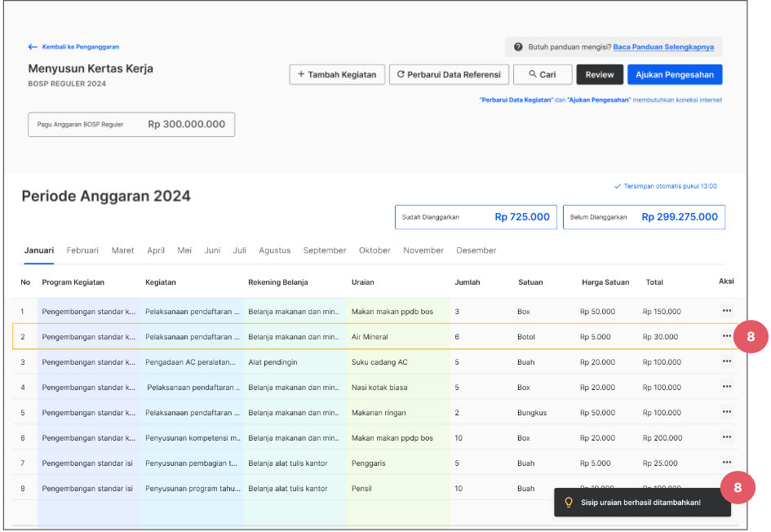Viewport: 771px width, 532px height.
Task: Select the Juni tab
Action: (x=212, y=250)
